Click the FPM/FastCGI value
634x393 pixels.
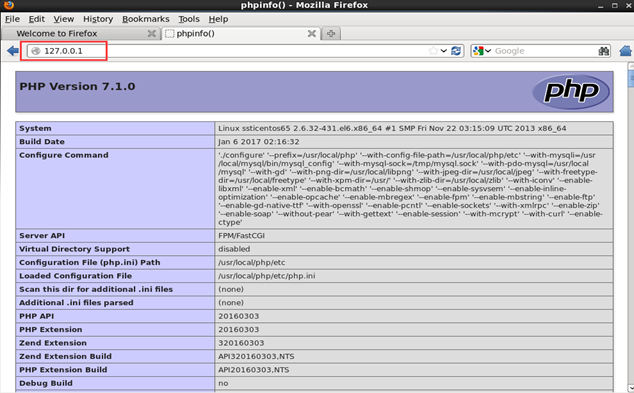click(x=241, y=235)
